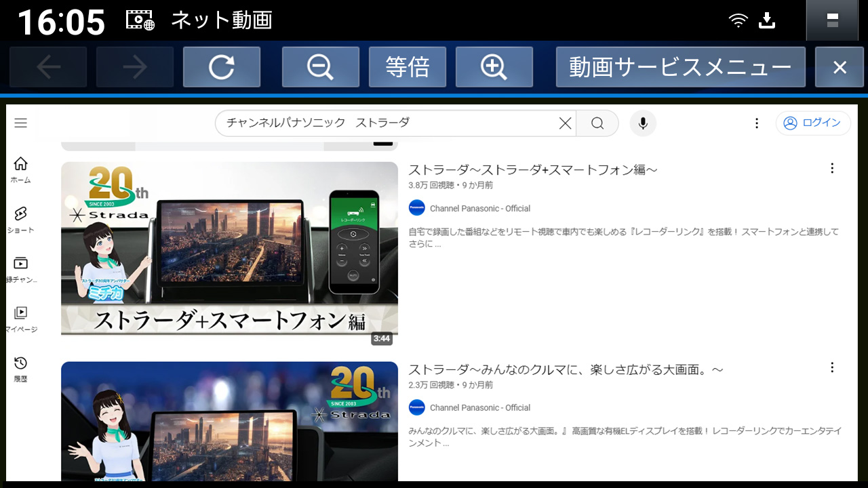868x488 pixels.
Task: Open Channel Panasonic link under 大画面 video
Action: point(480,408)
